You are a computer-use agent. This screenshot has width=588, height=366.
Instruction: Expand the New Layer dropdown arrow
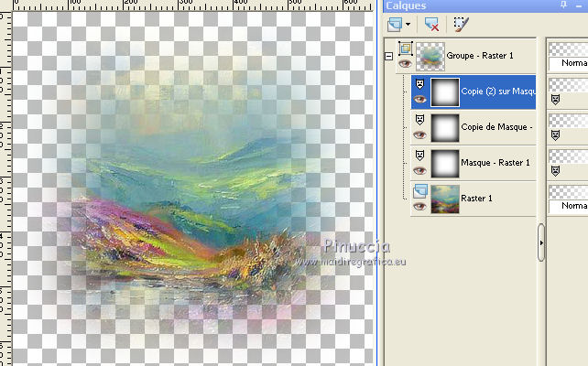coord(408,25)
